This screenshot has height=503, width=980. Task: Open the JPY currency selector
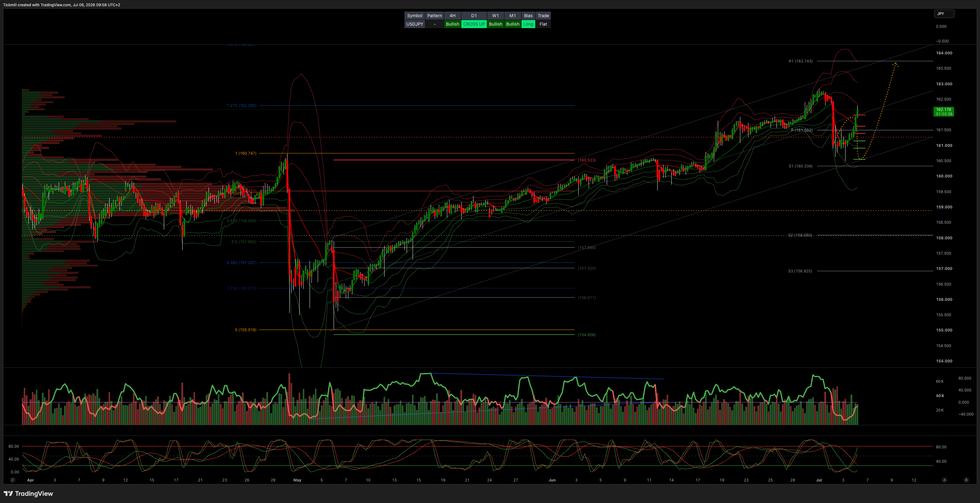(x=944, y=14)
